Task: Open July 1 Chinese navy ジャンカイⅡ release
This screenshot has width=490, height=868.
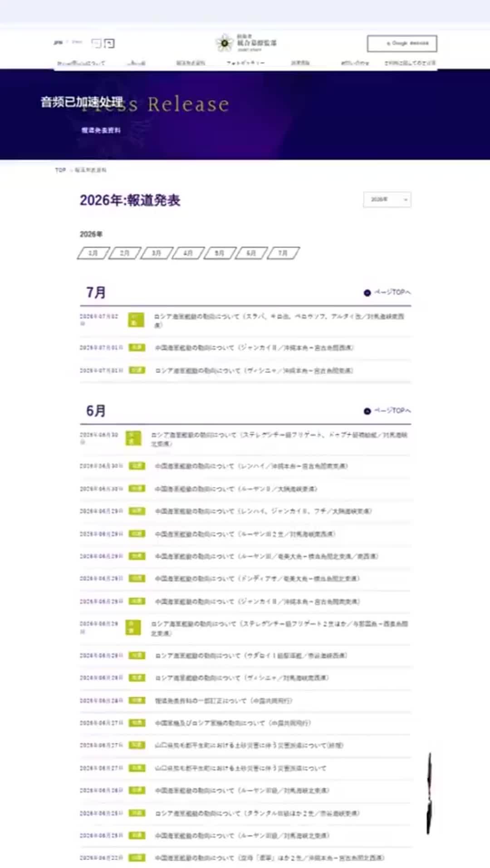Action: coord(254,348)
